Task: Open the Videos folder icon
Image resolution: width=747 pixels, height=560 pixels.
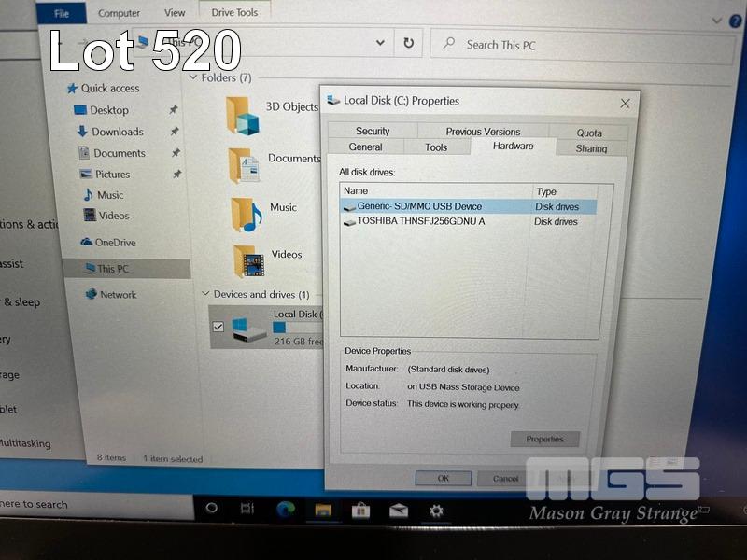Action: pyautogui.click(x=248, y=260)
